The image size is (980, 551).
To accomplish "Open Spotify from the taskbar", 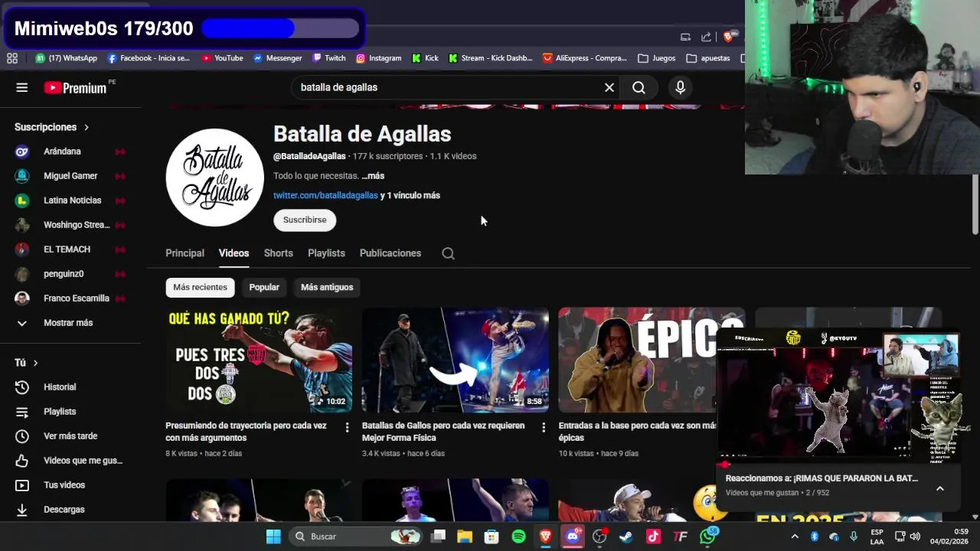I will click(518, 536).
